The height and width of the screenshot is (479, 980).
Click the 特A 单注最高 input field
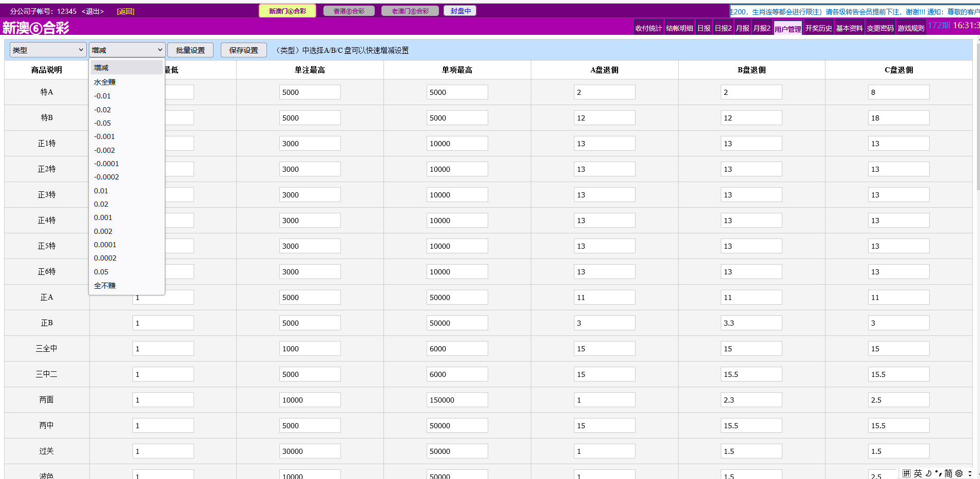tap(310, 92)
